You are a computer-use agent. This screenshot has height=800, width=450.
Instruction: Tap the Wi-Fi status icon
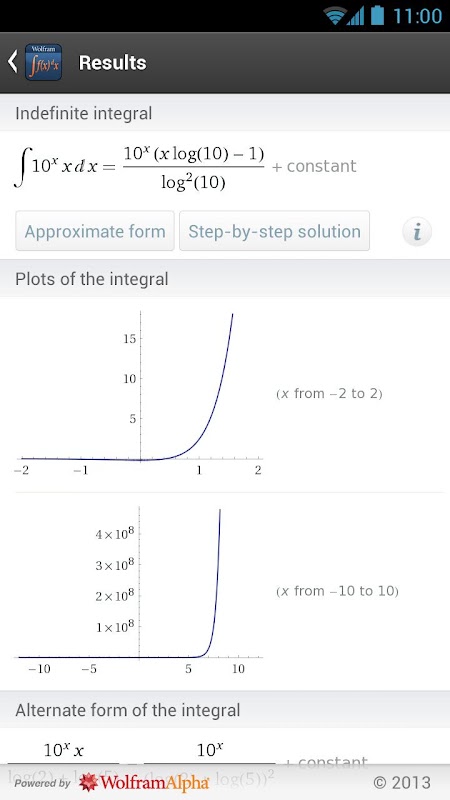tap(335, 16)
